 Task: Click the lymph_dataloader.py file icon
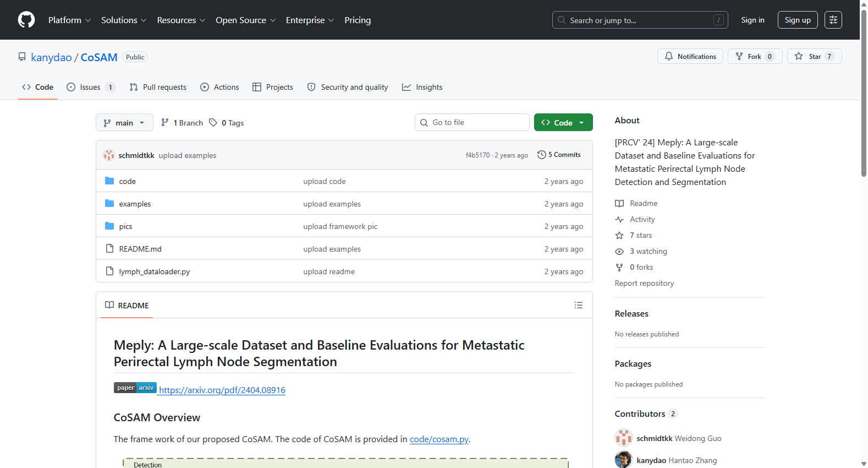[x=109, y=271]
